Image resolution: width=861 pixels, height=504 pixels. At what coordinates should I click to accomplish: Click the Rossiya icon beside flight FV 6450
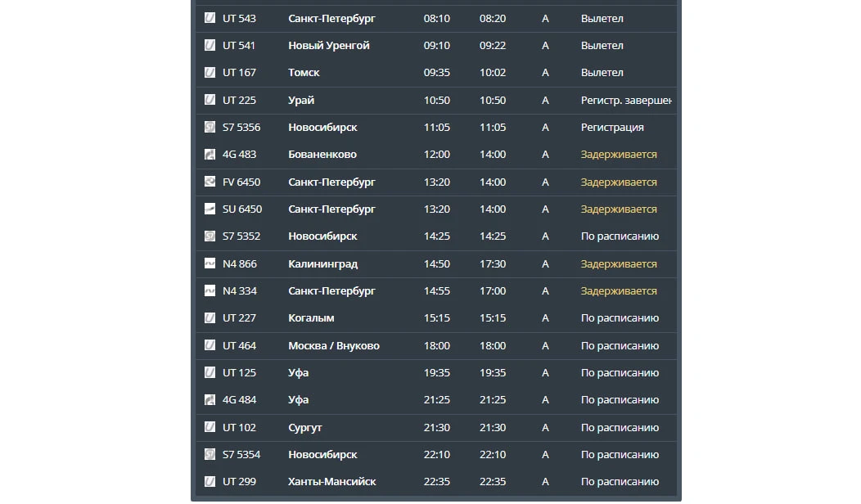point(210,182)
